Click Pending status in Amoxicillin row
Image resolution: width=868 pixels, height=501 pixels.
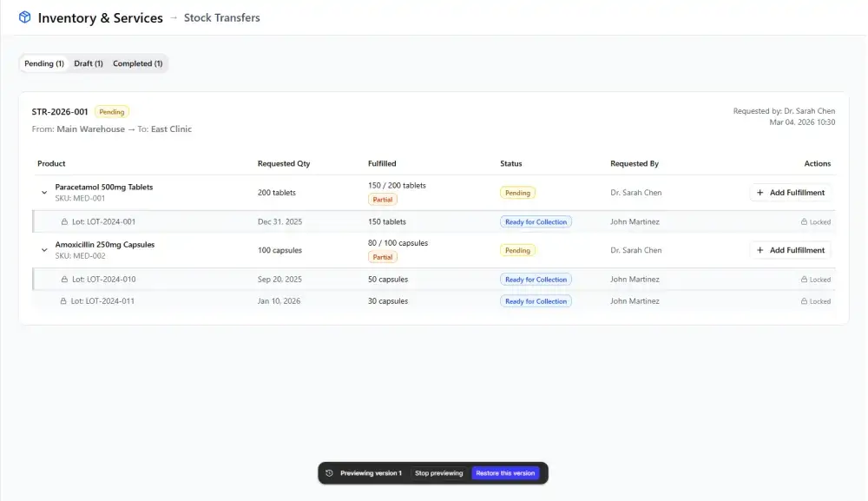(517, 250)
